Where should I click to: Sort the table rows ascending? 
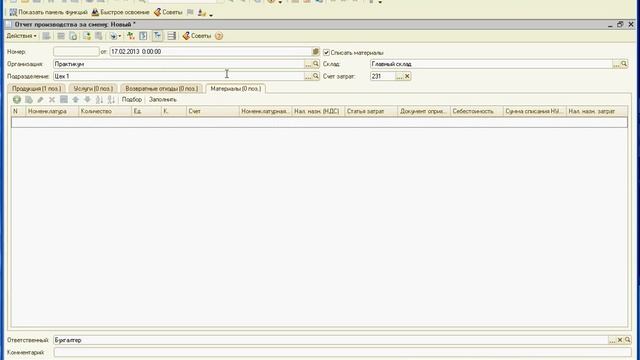[x=99, y=100]
